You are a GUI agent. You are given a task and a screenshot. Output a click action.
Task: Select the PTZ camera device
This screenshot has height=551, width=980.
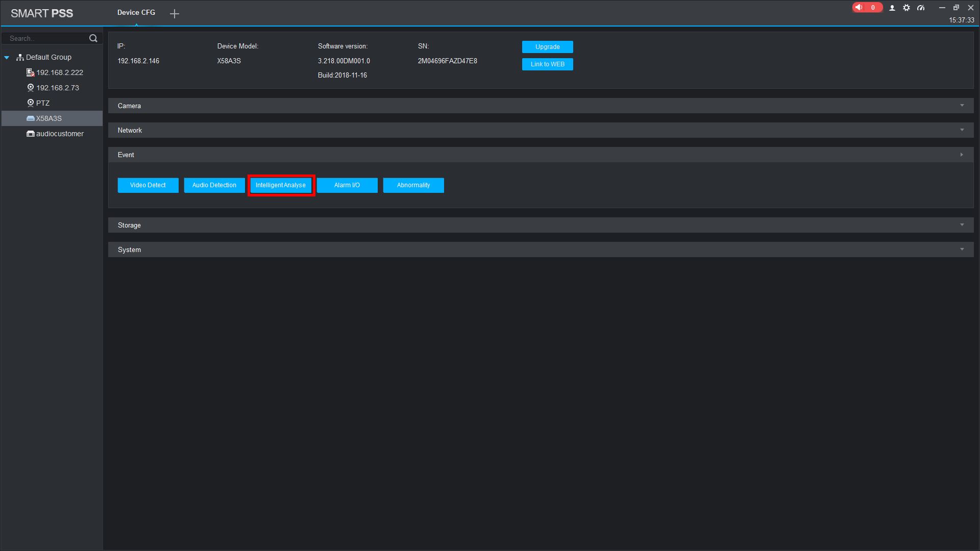[43, 103]
